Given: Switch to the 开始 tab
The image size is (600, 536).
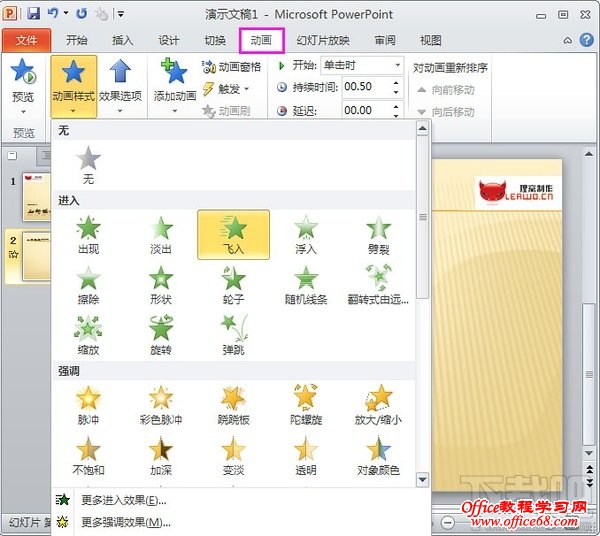Looking at the screenshot, I should [77, 40].
